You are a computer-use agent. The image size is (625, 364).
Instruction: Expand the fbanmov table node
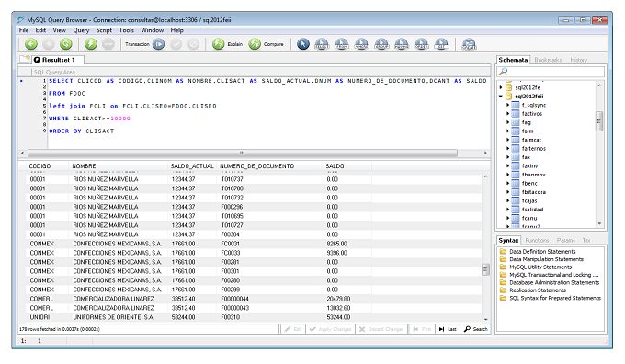click(507, 175)
